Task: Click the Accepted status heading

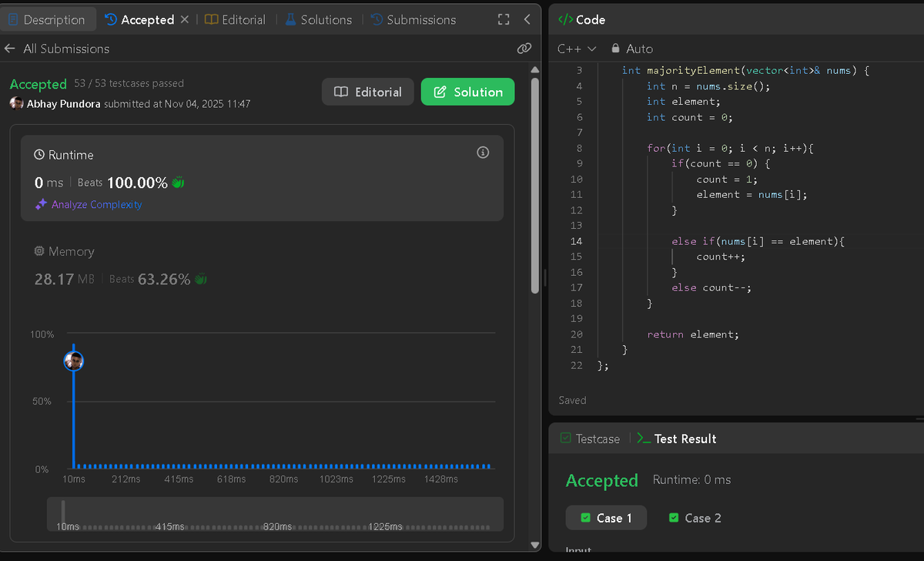Action: click(x=38, y=84)
